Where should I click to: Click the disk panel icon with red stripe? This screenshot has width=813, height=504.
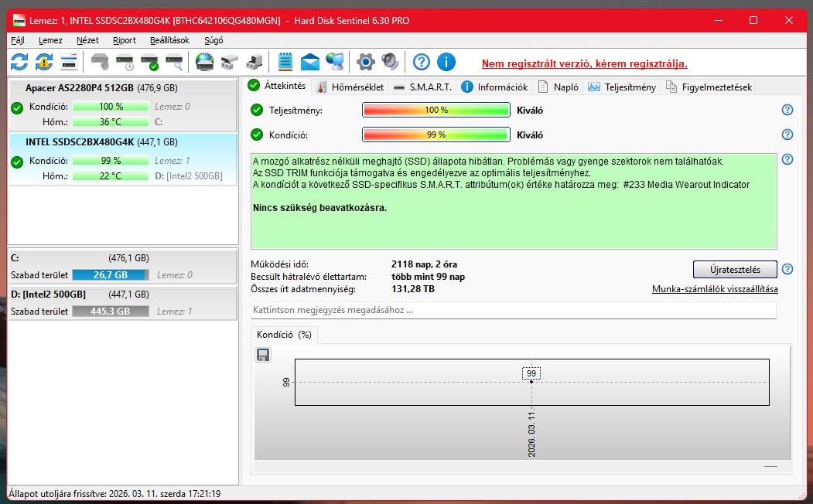[x=68, y=62]
